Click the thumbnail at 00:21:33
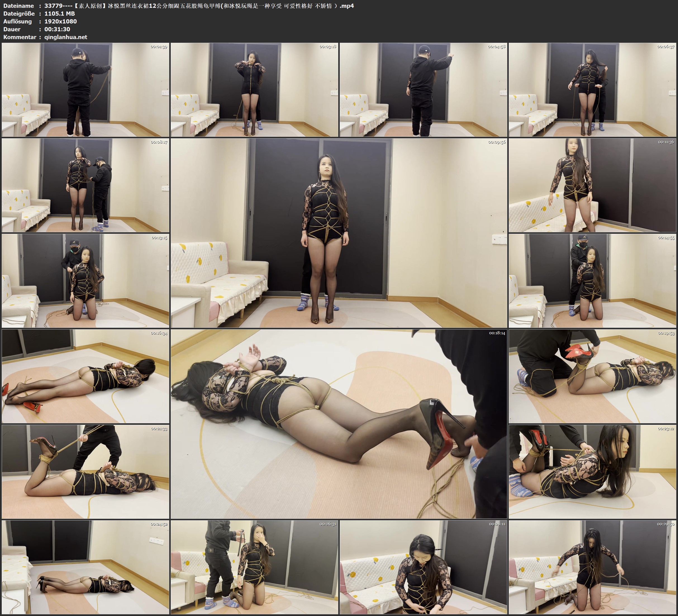This screenshot has width=678, height=616. coord(85,472)
